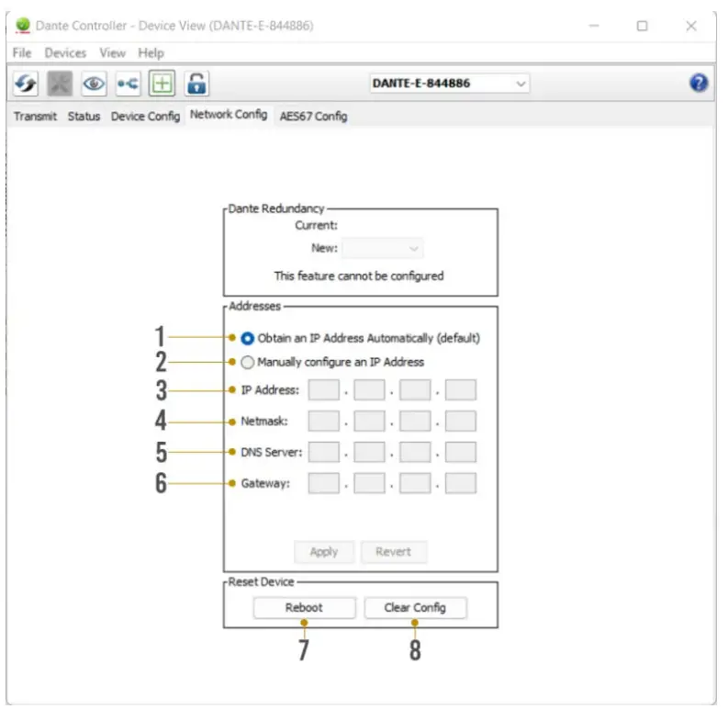
Task: Click second octet field of Netmask
Action: click(369, 422)
